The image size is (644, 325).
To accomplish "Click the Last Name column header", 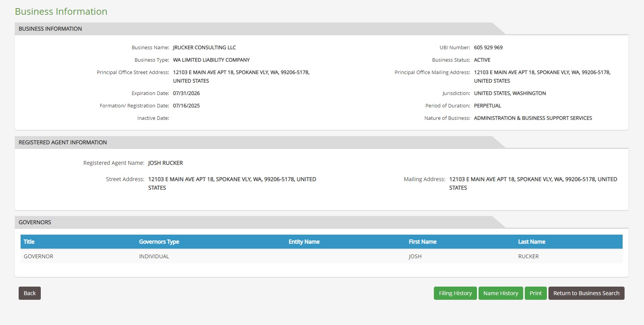I will pos(531,242).
